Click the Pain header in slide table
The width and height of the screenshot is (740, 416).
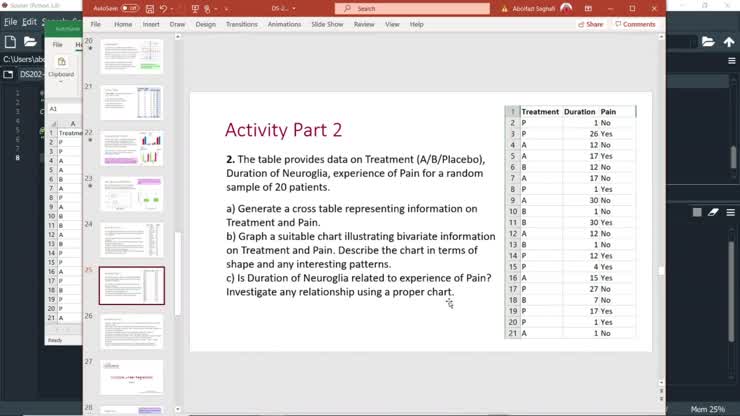pos(608,112)
